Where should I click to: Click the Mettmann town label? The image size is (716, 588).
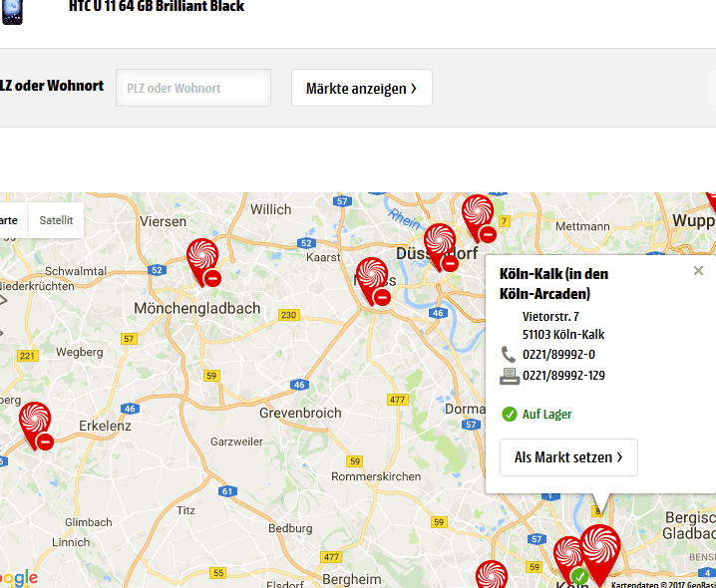[582, 226]
